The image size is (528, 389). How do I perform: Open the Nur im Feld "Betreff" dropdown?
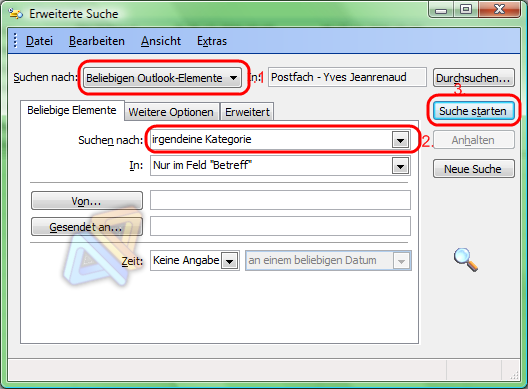[400, 166]
